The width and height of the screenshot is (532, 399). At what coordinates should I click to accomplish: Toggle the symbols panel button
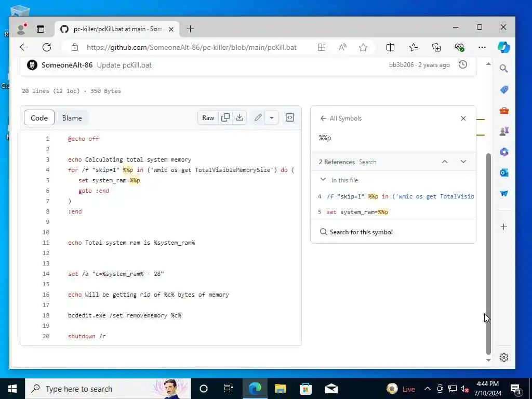click(x=290, y=118)
